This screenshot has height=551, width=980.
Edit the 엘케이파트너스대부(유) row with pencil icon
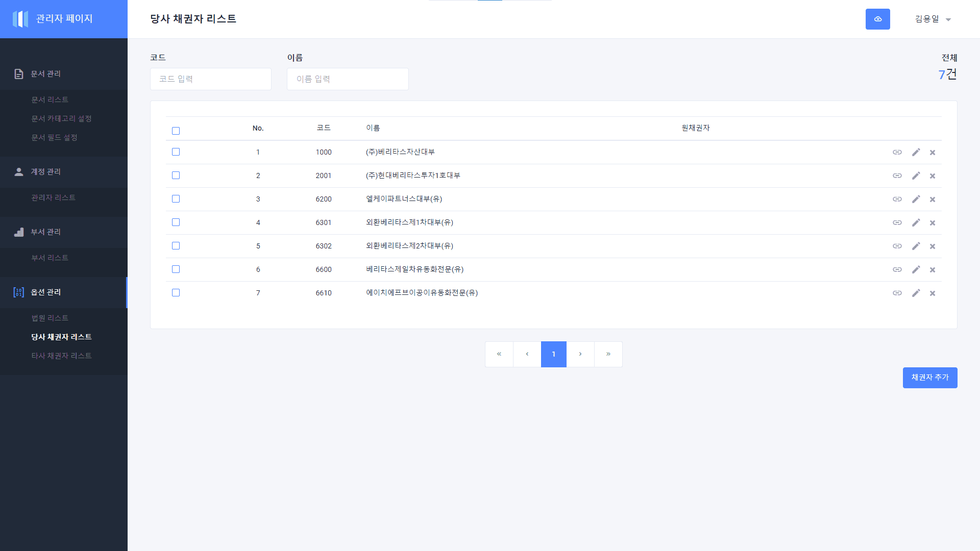click(x=916, y=199)
